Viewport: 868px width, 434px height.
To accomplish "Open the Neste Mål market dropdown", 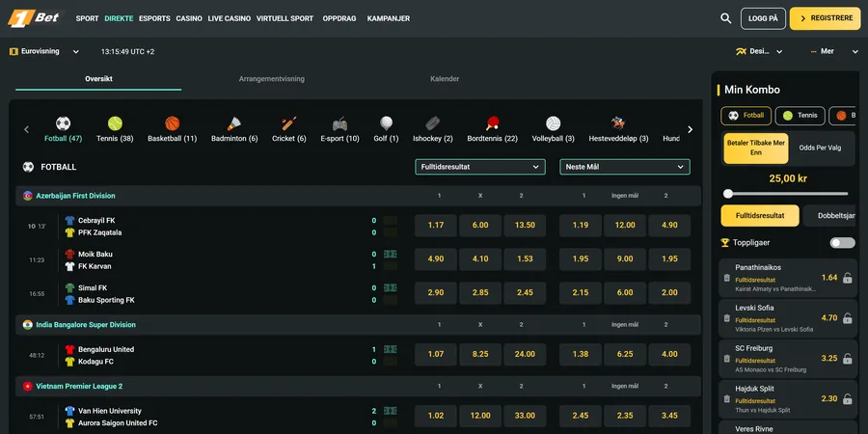I will tap(625, 167).
